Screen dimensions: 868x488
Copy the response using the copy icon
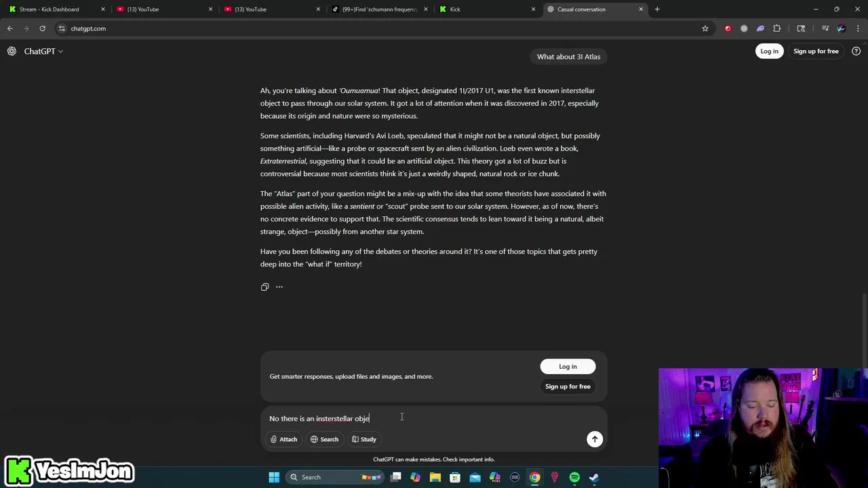click(x=264, y=287)
